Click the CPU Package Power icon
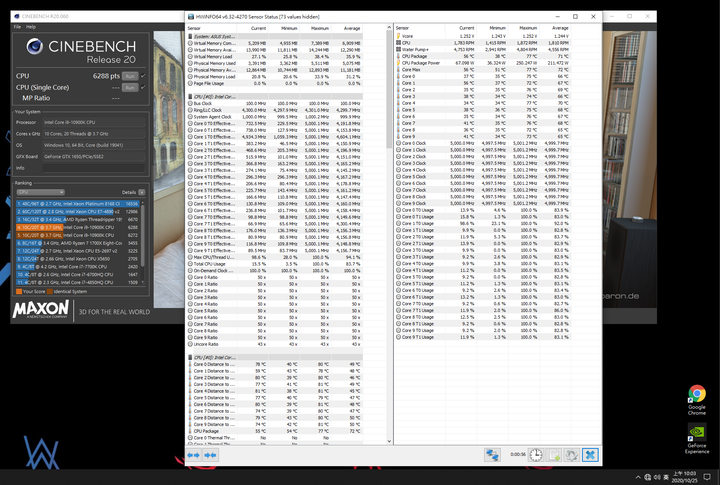 click(x=398, y=63)
